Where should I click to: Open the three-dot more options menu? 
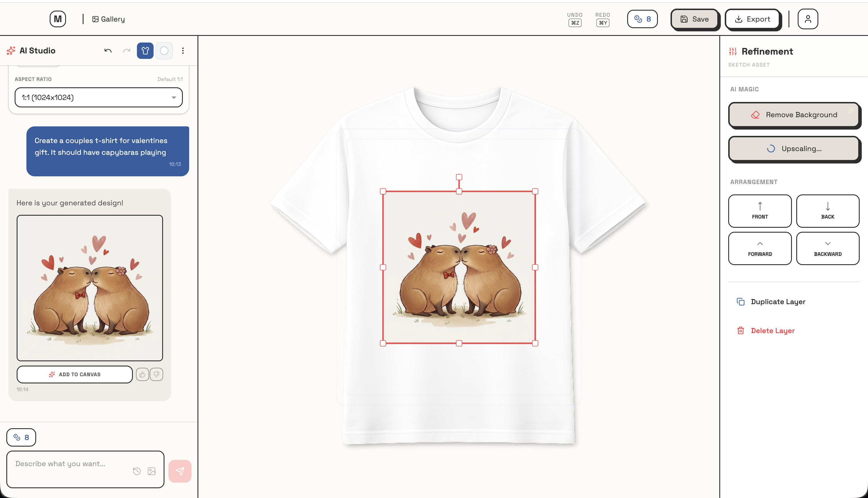[x=183, y=51]
